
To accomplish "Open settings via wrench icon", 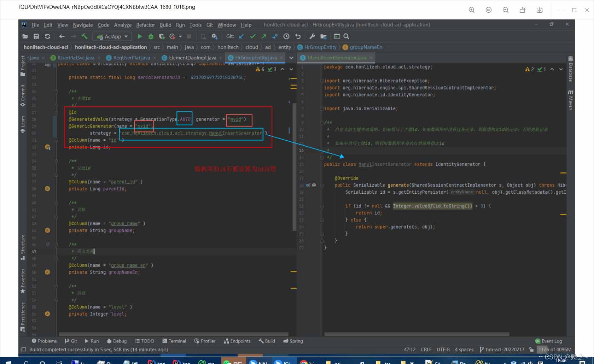I will coord(312,36).
